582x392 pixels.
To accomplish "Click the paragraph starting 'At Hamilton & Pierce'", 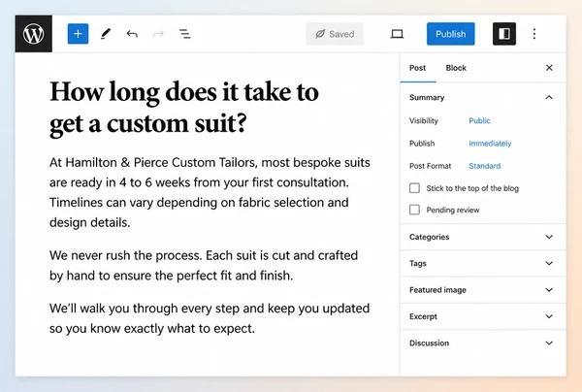I will tap(210, 192).
